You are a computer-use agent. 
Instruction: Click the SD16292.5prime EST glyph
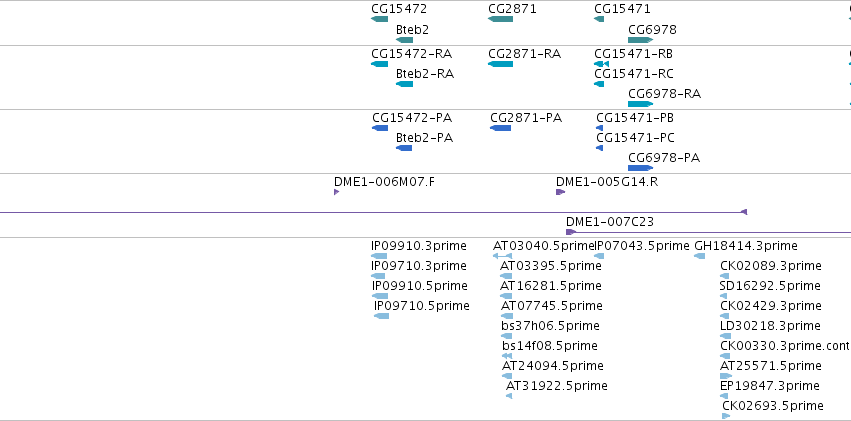tap(723, 296)
